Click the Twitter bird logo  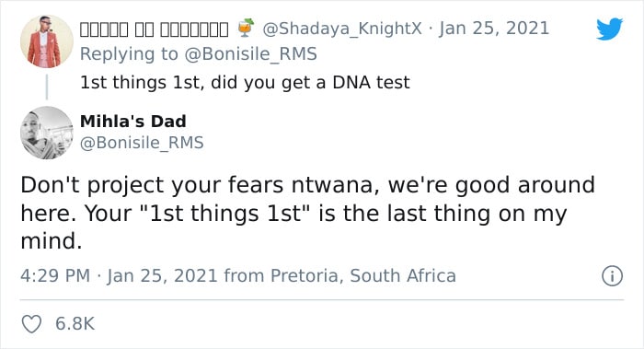[609, 29]
